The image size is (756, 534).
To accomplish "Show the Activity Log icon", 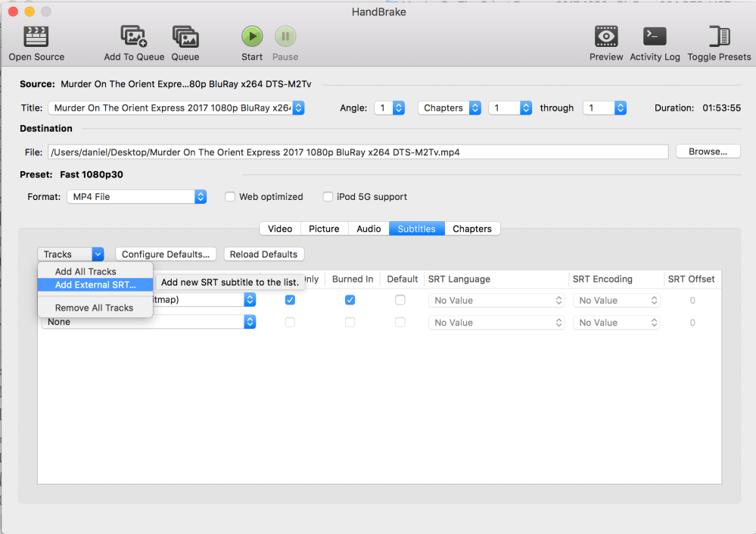I will [655, 36].
